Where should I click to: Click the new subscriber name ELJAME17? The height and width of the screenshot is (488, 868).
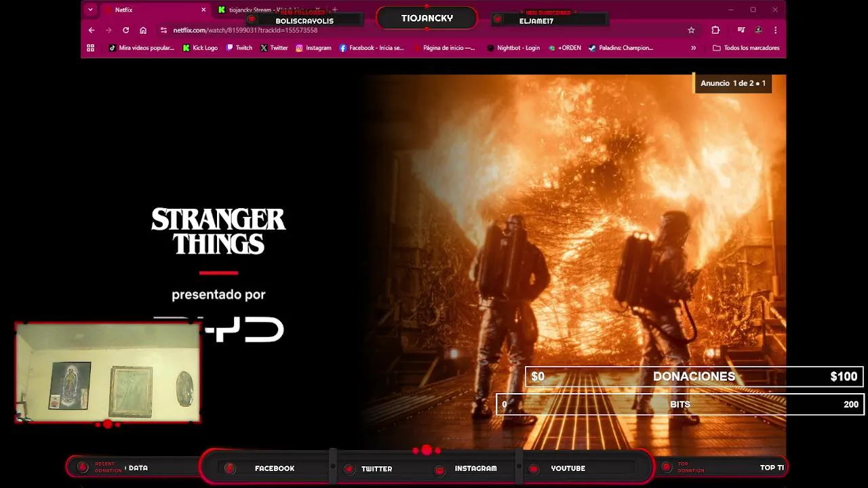[536, 21]
